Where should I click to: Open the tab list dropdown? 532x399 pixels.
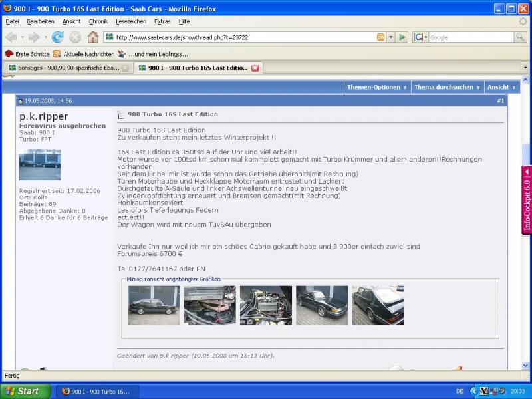pos(525,68)
